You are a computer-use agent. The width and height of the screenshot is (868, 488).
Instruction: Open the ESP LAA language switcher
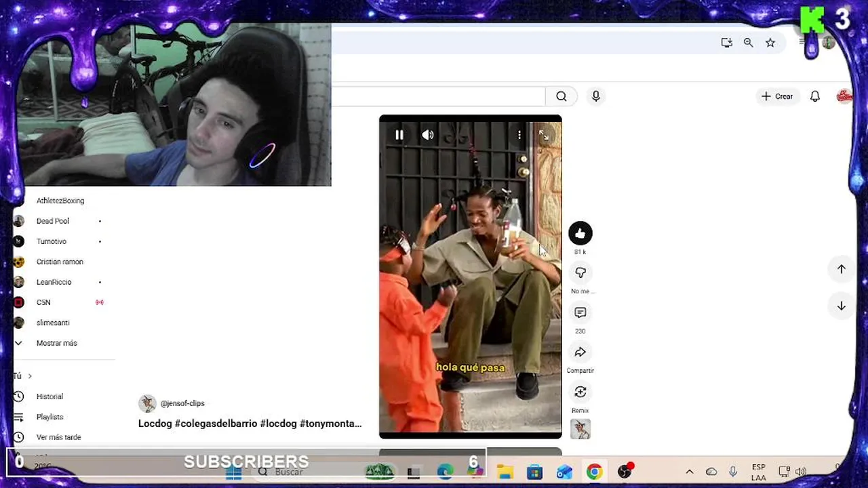point(759,472)
